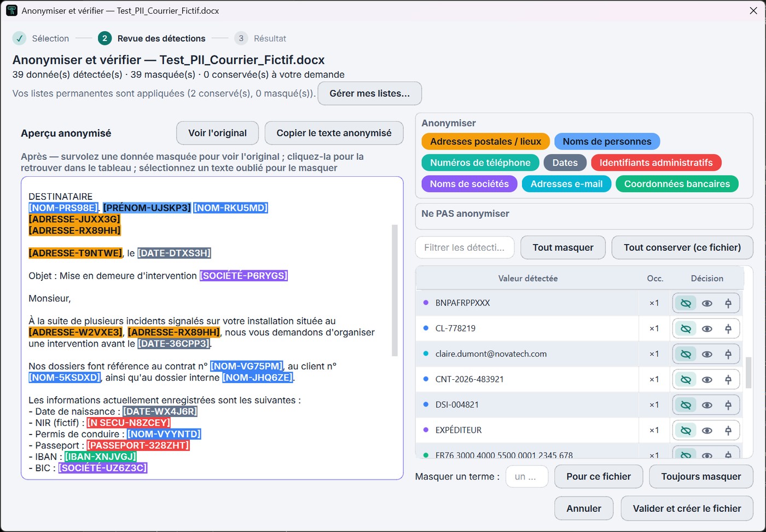Toggle the Dates category chip
The image size is (766, 532).
tap(565, 163)
